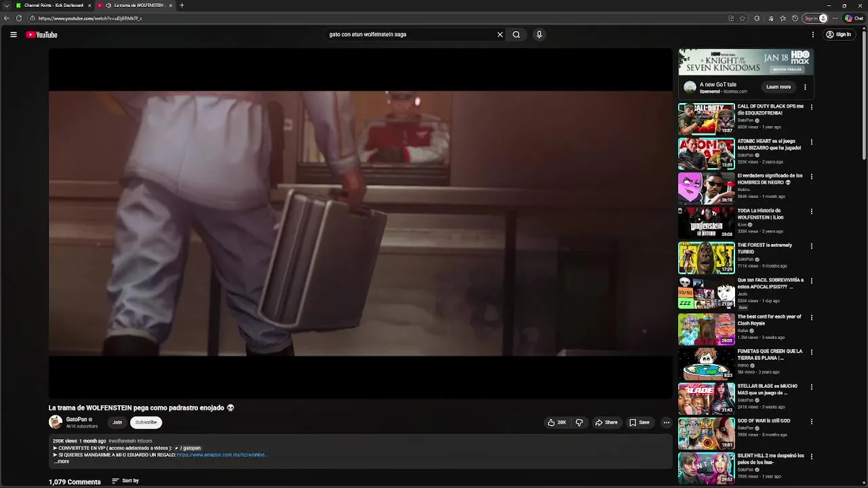Switch to Channel Points Kick Dashboard tab
This screenshot has height=488, width=868.
click(x=53, y=5)
